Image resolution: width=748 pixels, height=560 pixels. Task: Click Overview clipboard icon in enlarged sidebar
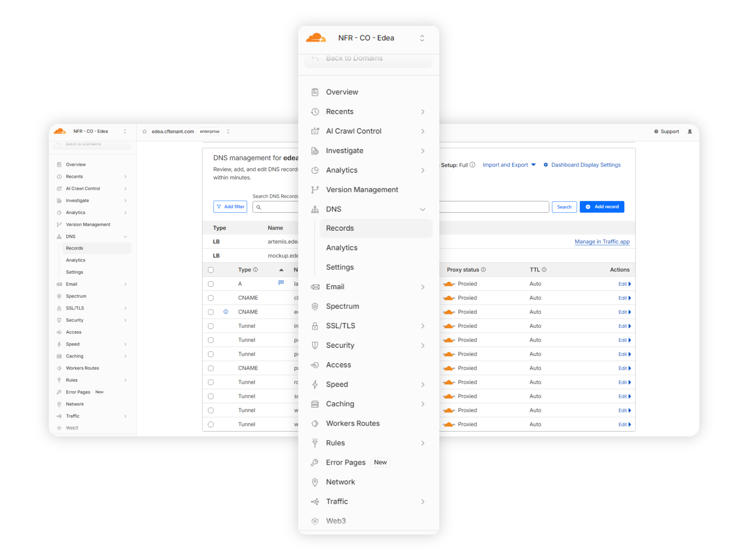[x=315, y=92]
